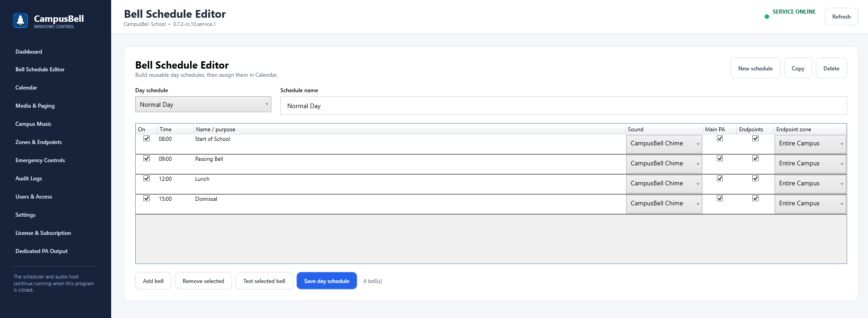This screenshot has width=868, height=318.
Task: Open Emergency Controls section
Action: 40,160
